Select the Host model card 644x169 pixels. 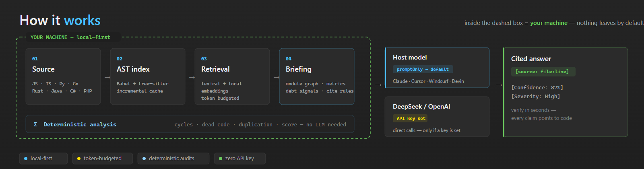[437, 68]
